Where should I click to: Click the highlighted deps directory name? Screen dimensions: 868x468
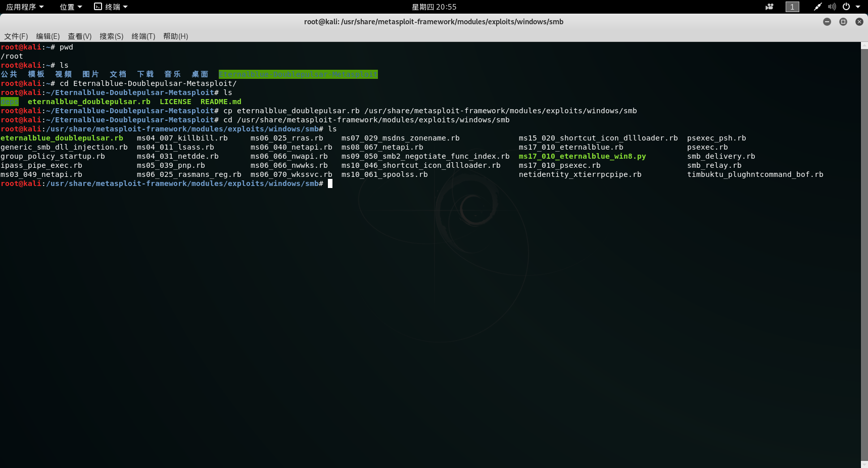(10, 102)
